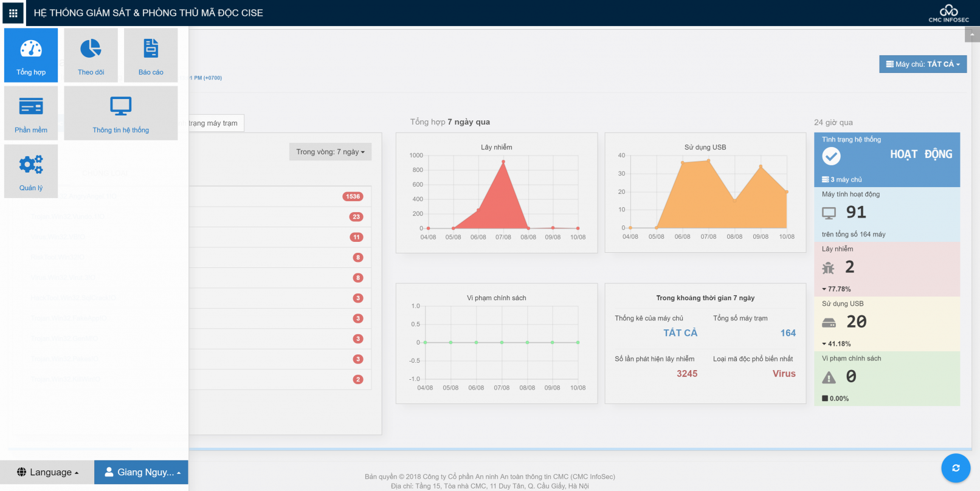Open the Phần mềm software tile

(x=31, y=113)
